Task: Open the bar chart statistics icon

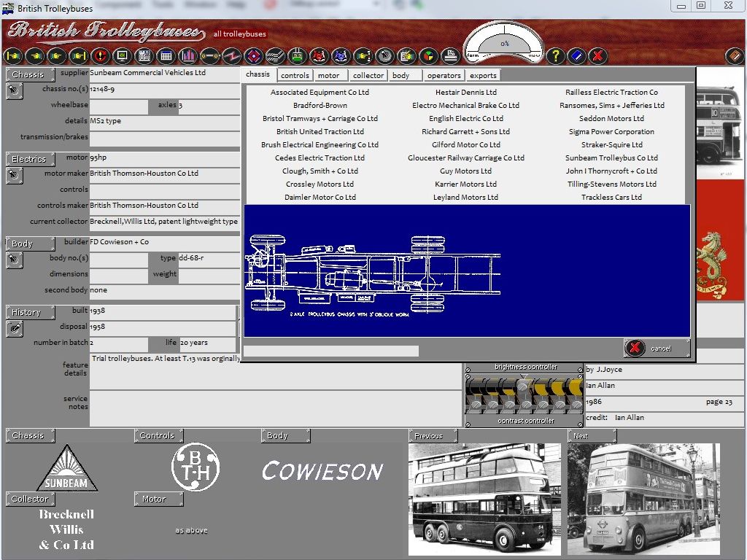Action: [188, 55]
